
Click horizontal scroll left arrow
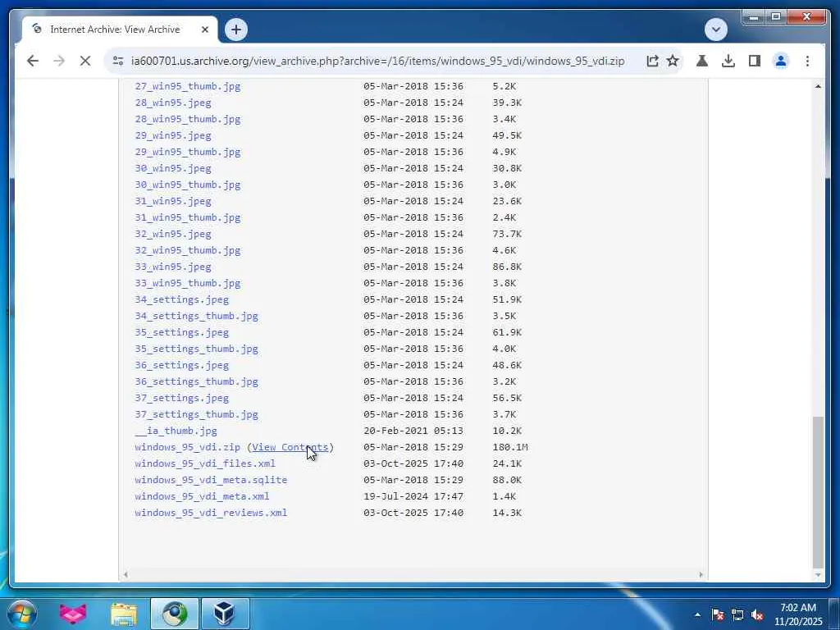[x=126, y=575]
